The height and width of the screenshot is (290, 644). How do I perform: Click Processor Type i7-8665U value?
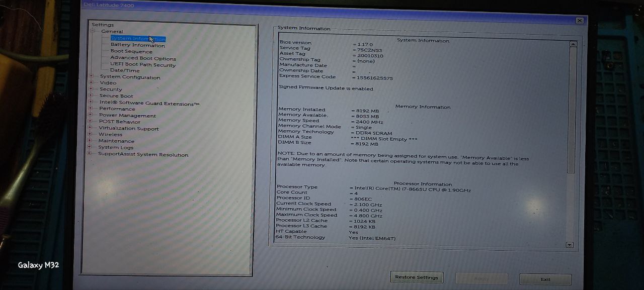coord(412,190)
